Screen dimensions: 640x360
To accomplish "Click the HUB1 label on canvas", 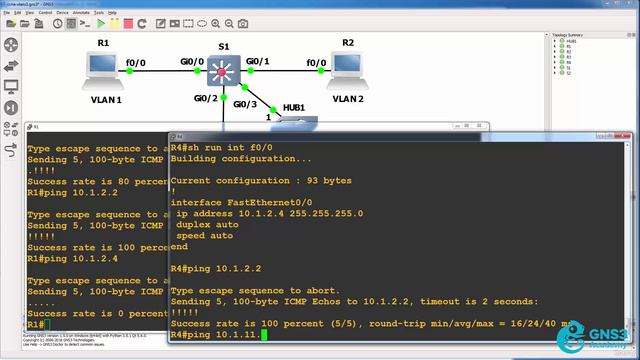I will pyautogui.click(x=294, y=108).
